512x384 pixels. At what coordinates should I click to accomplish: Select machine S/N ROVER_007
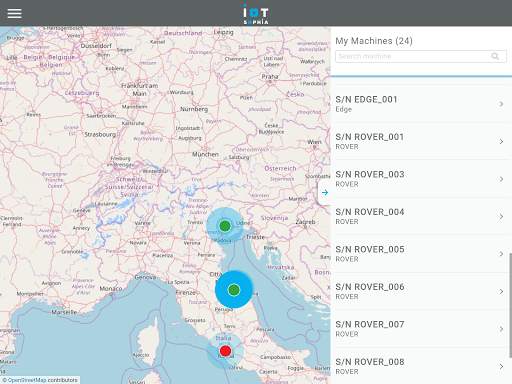(x=420, y=329)
